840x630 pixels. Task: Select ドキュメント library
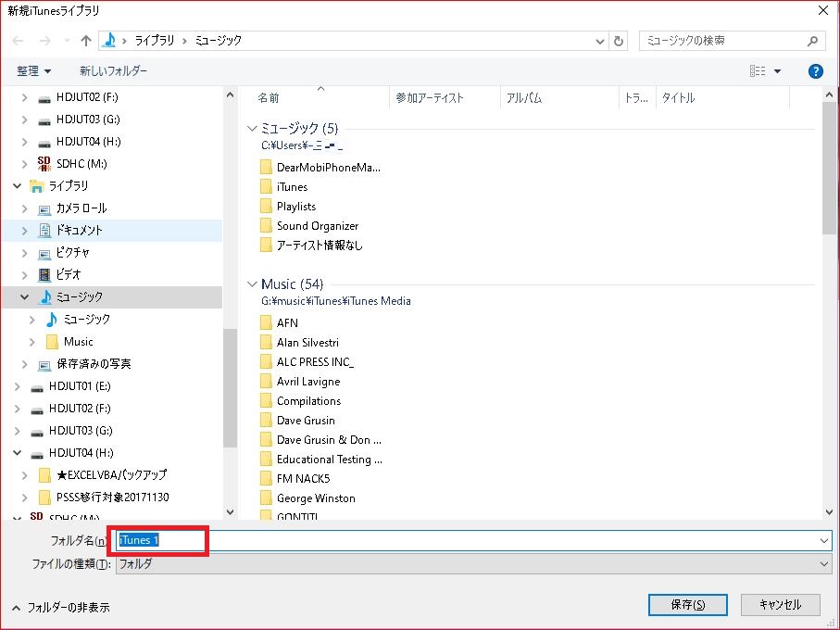point(79,231)
